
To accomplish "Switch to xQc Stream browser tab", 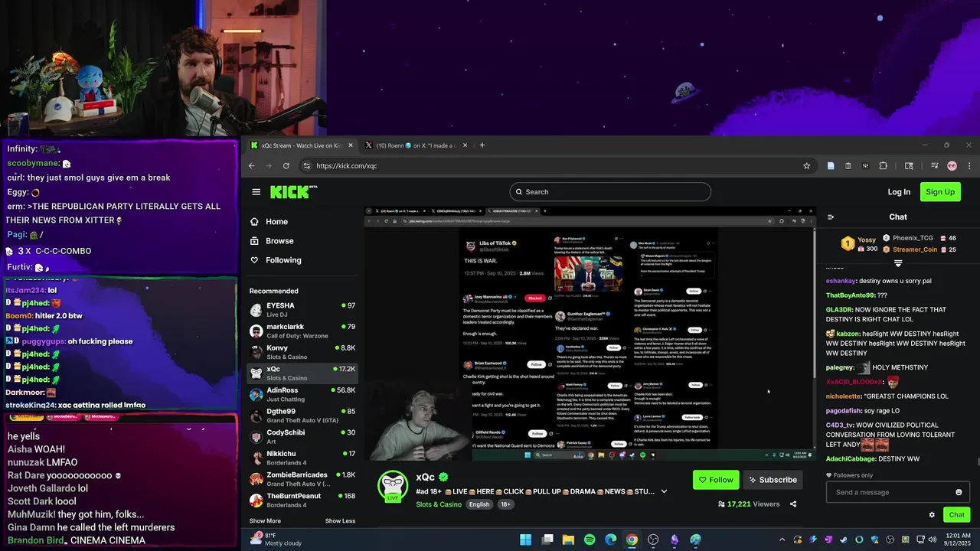I will (301, 145).
